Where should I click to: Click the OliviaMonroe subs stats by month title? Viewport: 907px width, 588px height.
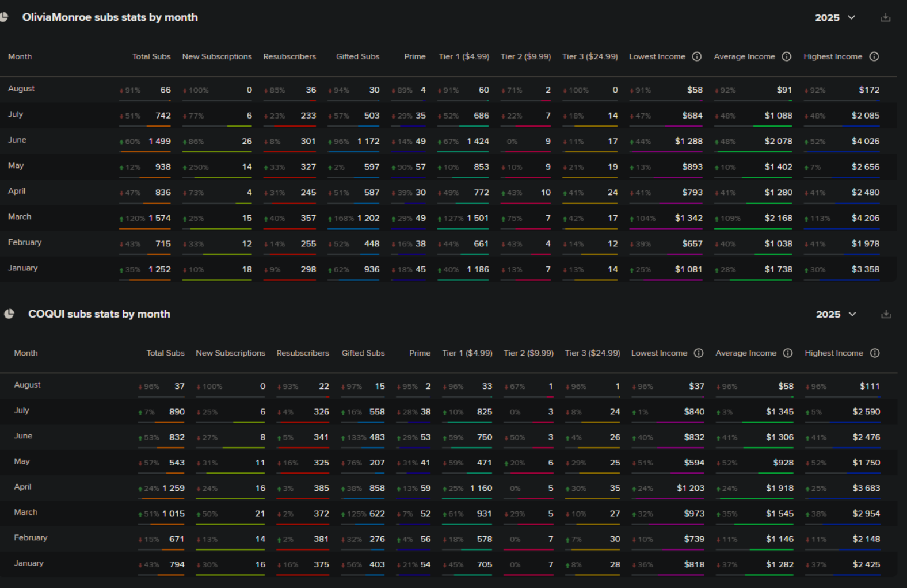tap(110, 17)
